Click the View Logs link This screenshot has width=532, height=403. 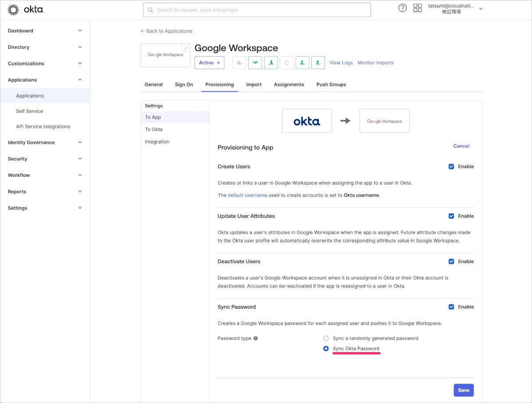(x=341, y=63)
